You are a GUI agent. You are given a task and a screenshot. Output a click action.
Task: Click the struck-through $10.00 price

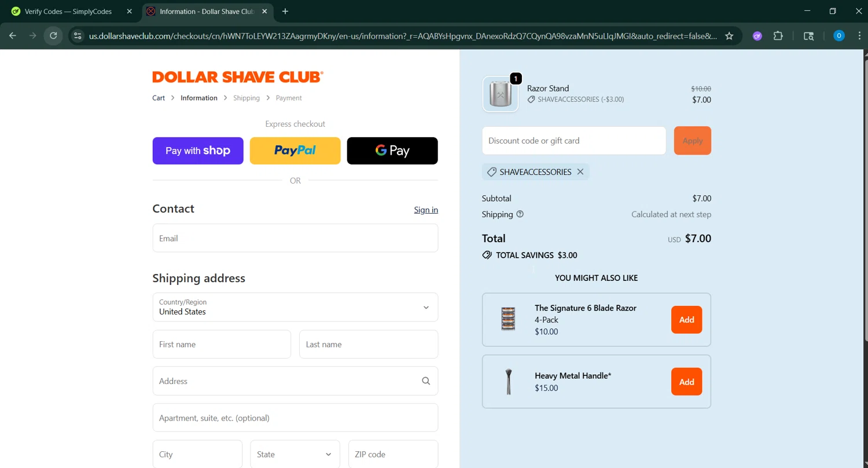point(701,89)
